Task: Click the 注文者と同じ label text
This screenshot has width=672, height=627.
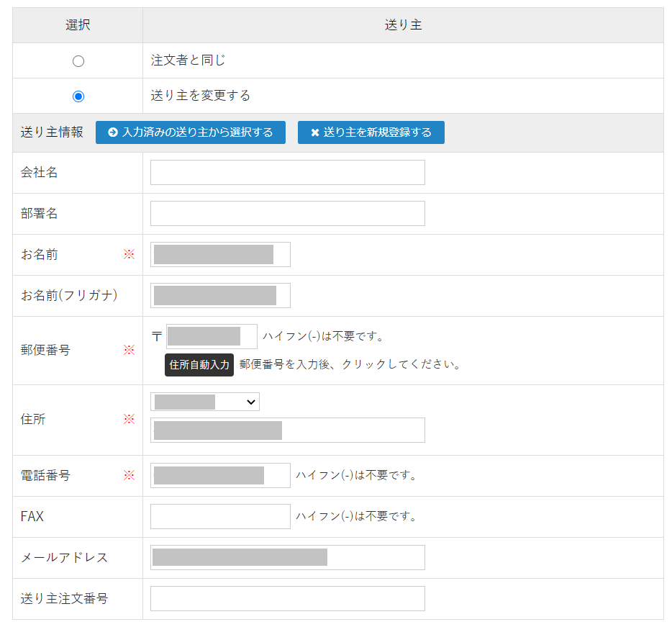Action: (189, 61)
